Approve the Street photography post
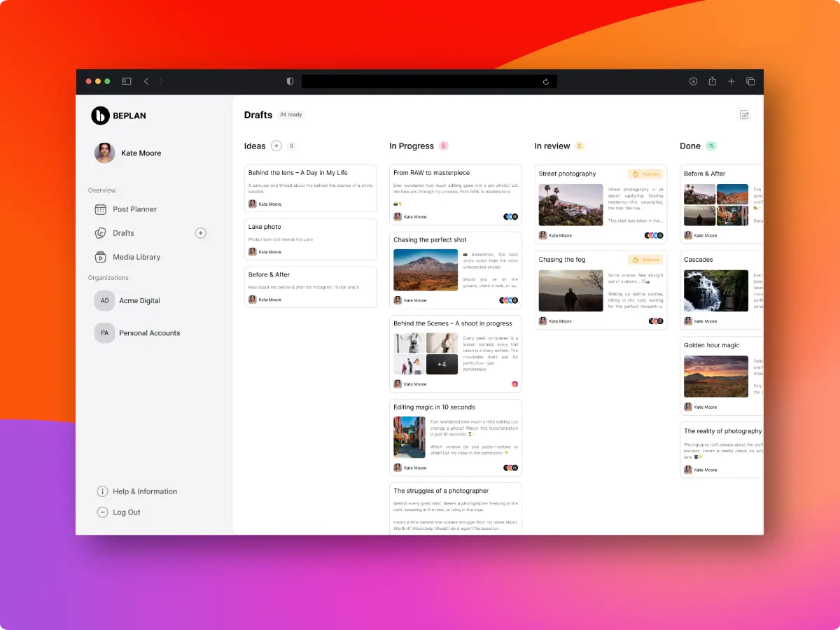840x630 pixels. (645, 174)
